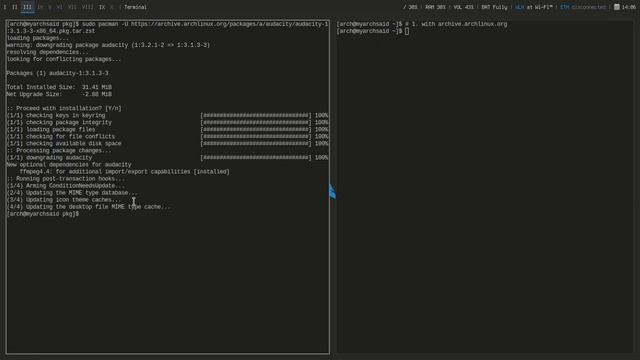Click ':: Processing package changes...' line
The image size is (640, 360).
tap(59, 151)
